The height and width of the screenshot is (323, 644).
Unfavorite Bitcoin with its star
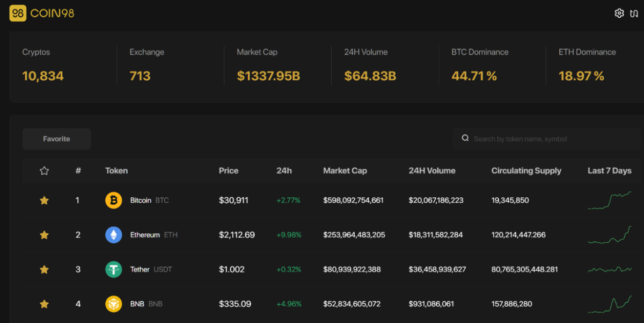[45, 200]
